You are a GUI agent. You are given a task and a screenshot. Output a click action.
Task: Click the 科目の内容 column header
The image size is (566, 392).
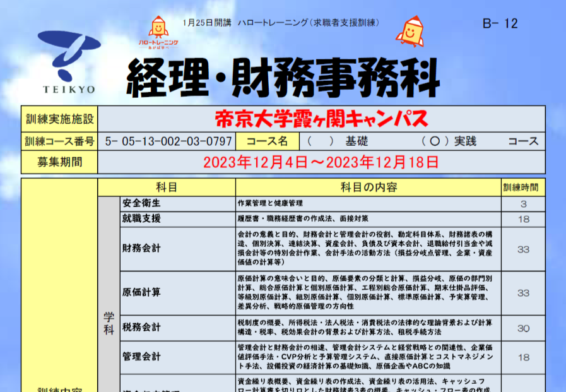[x=368, y=187]
